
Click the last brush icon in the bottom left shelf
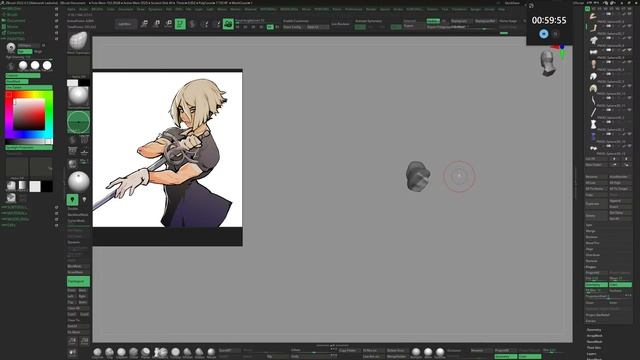[x=211, y=352]
